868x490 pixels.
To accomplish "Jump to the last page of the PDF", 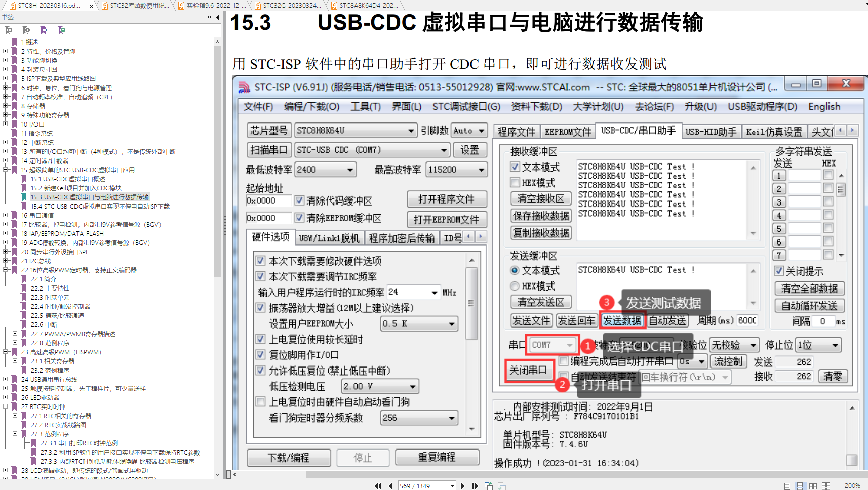I will [475, 486].
